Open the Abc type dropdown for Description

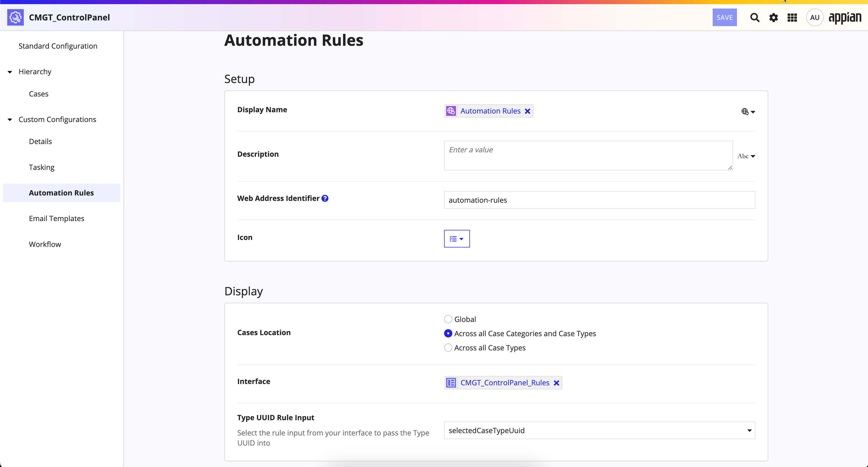[746, 156]
